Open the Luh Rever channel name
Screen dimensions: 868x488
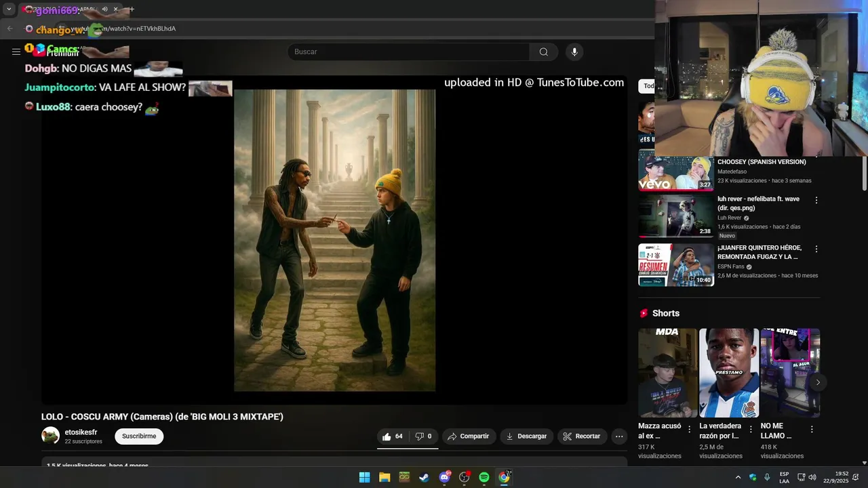click(x=729, y=218)
